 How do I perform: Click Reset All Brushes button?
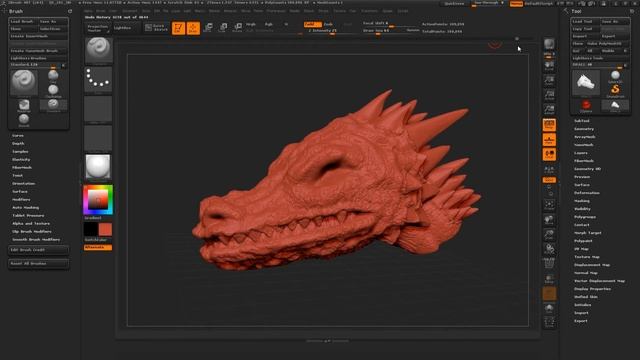point(39,264)
